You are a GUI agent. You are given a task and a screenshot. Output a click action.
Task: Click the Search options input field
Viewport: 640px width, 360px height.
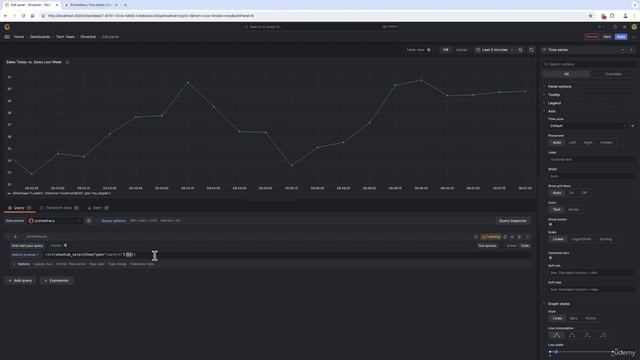[x=589, y=64]
